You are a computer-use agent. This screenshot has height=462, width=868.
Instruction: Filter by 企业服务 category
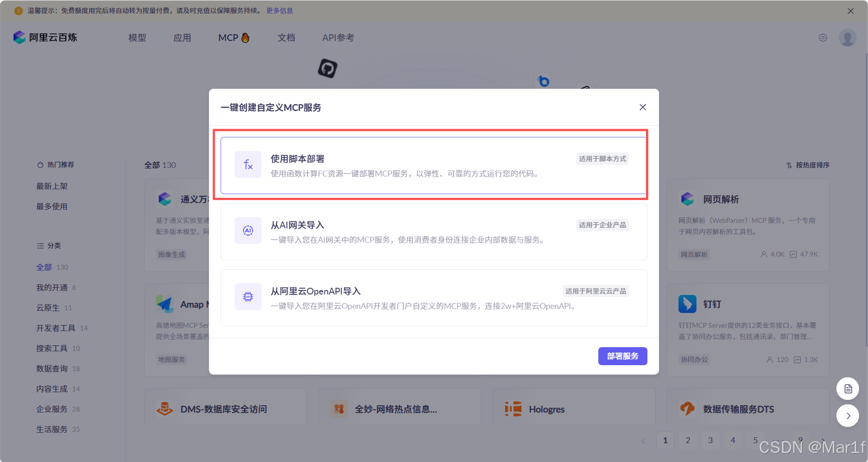click(x=58, y=409)
